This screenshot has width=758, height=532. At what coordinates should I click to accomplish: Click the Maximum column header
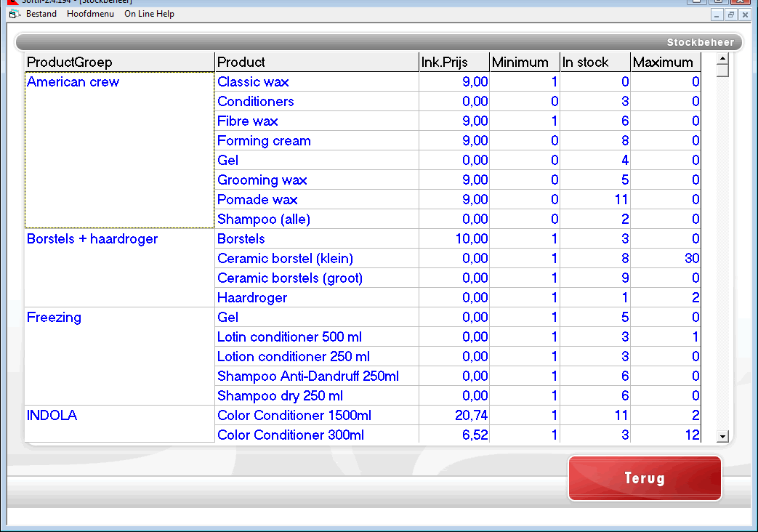(666, 62)
